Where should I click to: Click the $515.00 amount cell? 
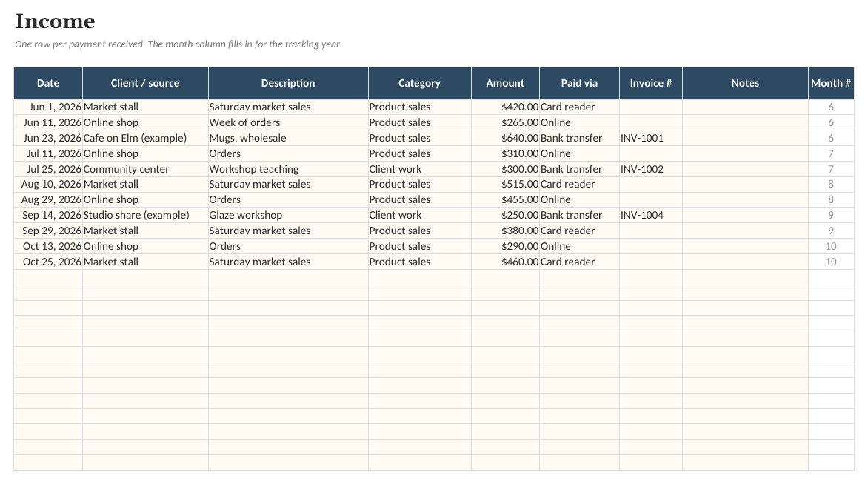pyautogui.click(x=505, y=184)
